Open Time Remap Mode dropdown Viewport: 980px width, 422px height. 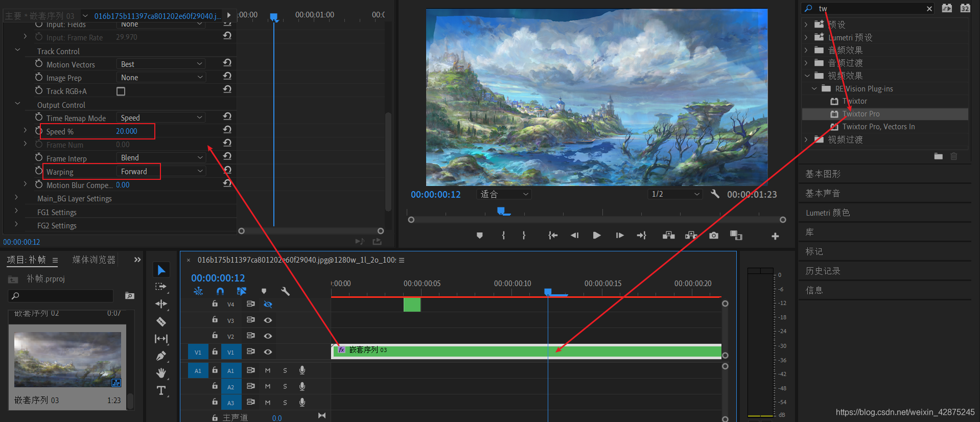coord(161,118)
